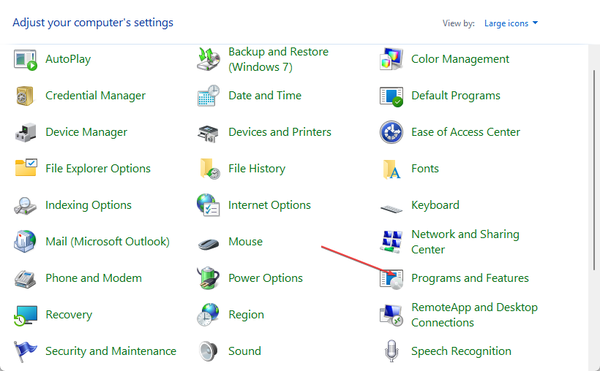Open the AutoPlay icon
Viewport: 600px width, 371px height.
25,60
